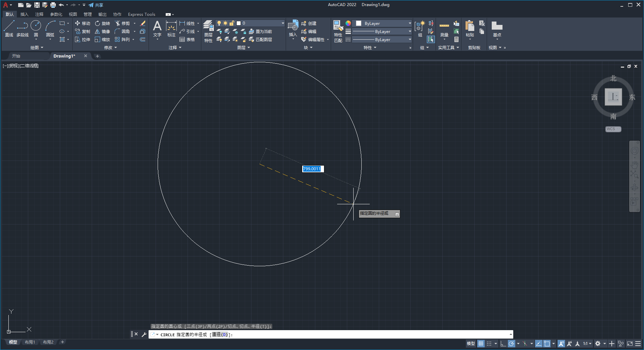Screen dimensions: 644x350
Task: Open the 插入 (Insert) ribbon tab
Action: tap(24, 14)
